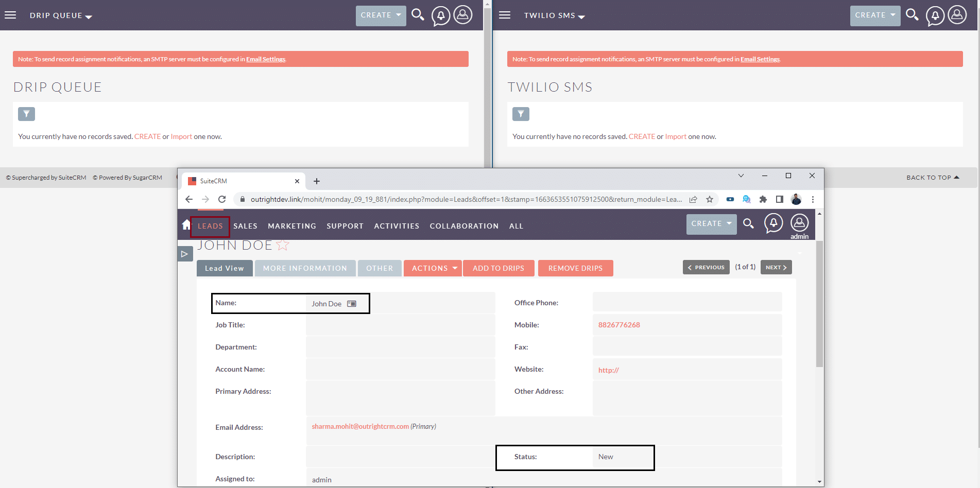Open CREATE dropdown in Twilio SMS window
This screenshot has width=980, height=488.
click(875, 15)
